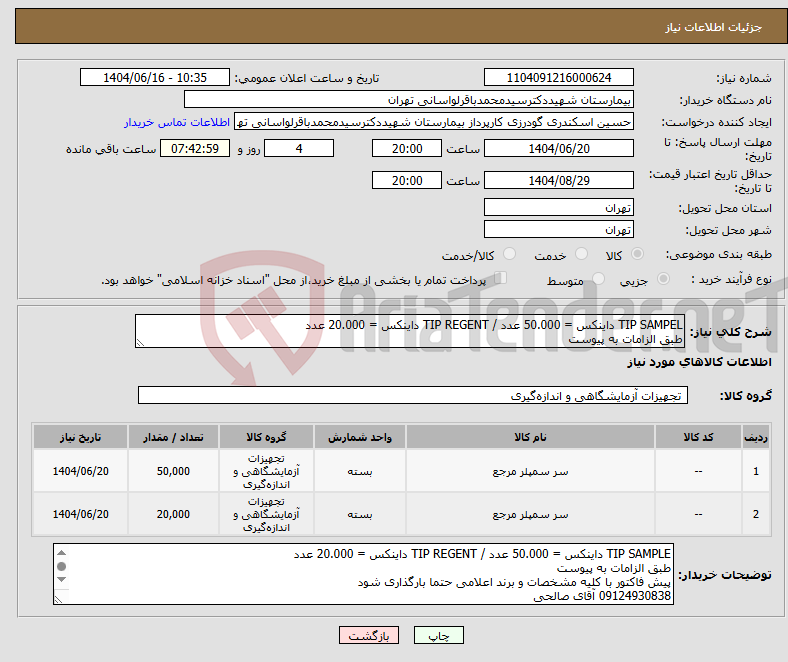
Task: Click quantity cell 50,000
Action: 173,471
